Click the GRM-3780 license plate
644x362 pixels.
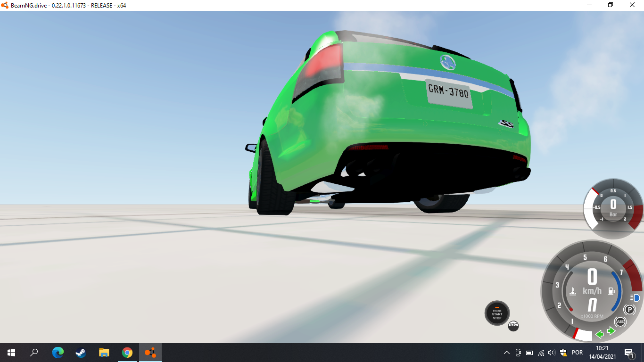[x=449, y=93]
